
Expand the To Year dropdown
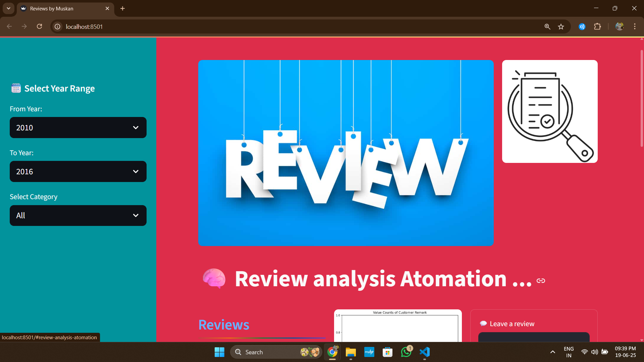[78, 172]
